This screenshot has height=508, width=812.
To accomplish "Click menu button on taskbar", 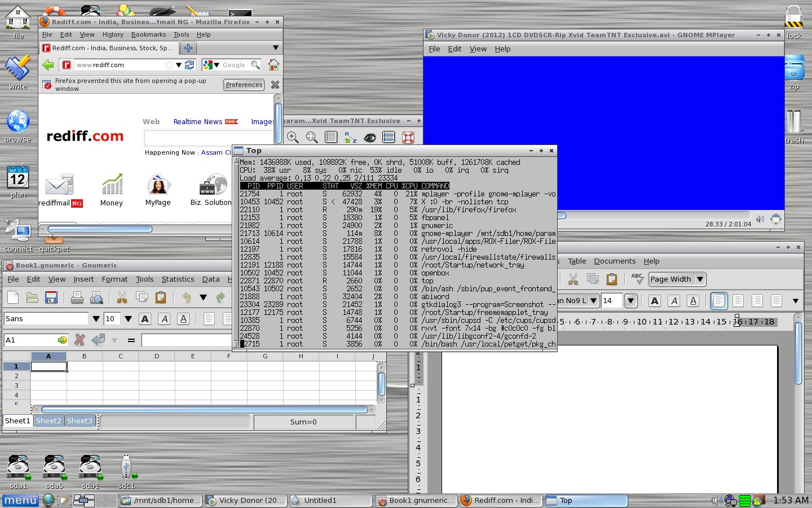I will (20, 500).
